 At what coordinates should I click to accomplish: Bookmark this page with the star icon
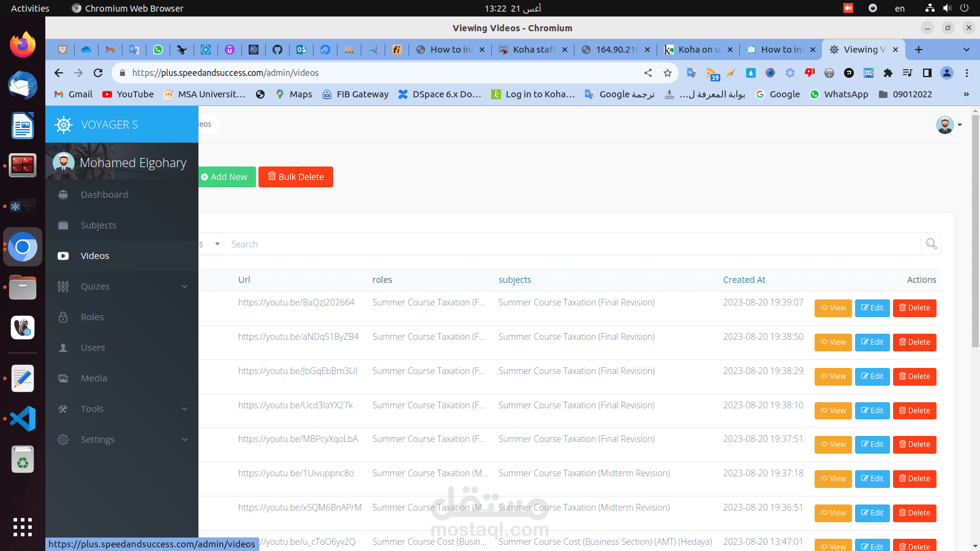(x=668, y=73)
